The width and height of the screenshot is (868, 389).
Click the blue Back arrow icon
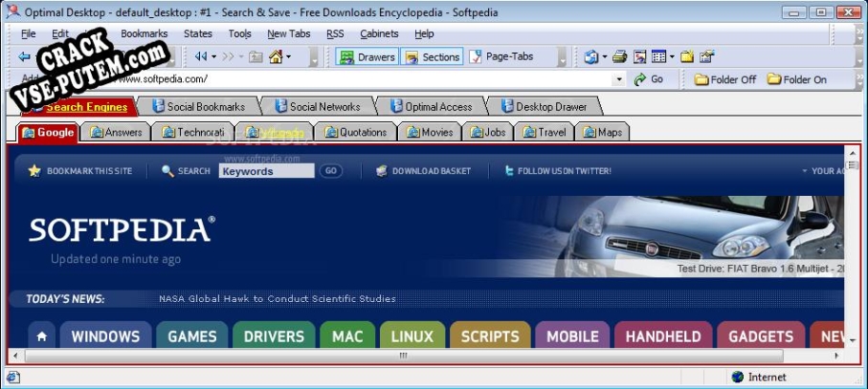(24, 56)
